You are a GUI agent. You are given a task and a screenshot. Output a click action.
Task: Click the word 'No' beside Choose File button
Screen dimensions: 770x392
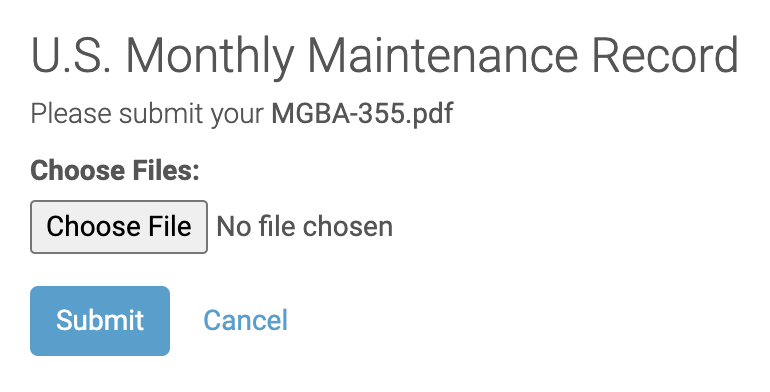[234, 227]
